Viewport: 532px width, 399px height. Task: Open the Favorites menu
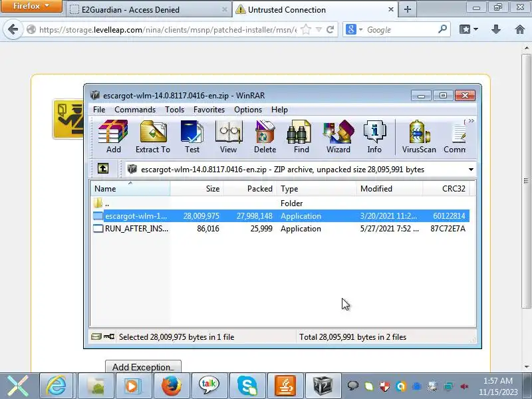(x=209, y=110)
